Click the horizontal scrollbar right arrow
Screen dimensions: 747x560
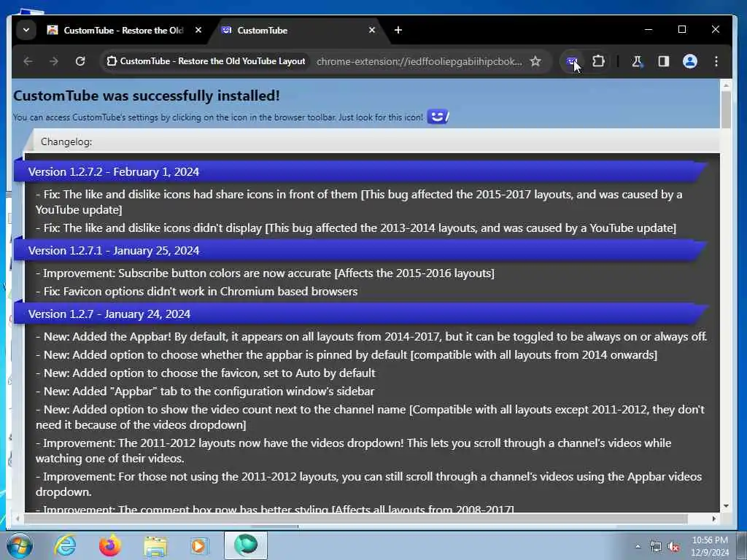click(713, 518)
